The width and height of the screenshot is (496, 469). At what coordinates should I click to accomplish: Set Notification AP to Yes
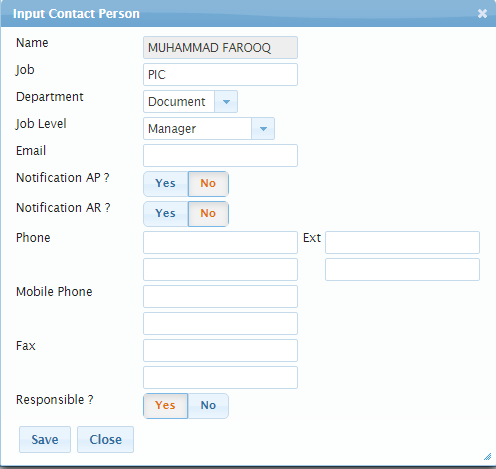(x=166, y=184)
